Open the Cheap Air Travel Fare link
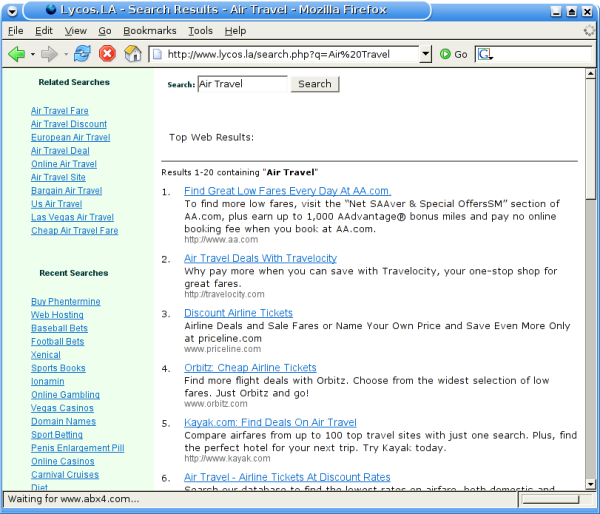The width and height of the screenshot is (600, 514). [x=75, y=230]
